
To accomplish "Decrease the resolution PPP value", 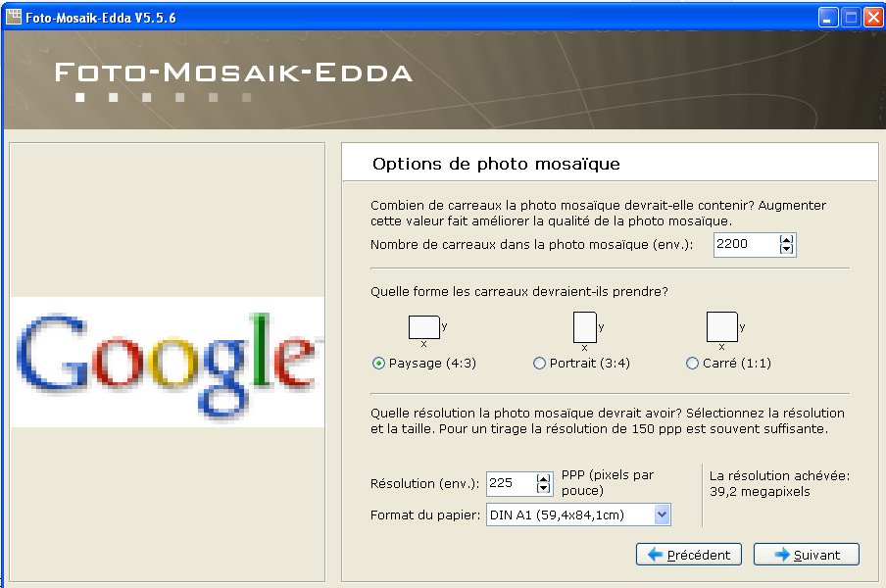I will coord(544,488).
